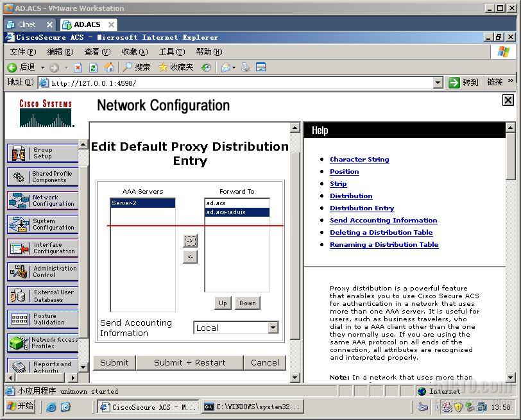The height and width of the screenshot is (420, 521).
Task: Open External User Databases section
Action: point(42,296)
